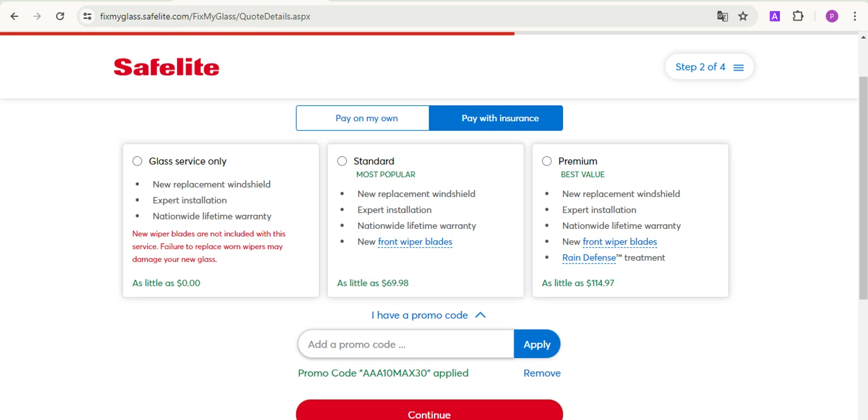Screen dimensions: 868x420
Task: Go back to the previous page
Action: (14, 16)
